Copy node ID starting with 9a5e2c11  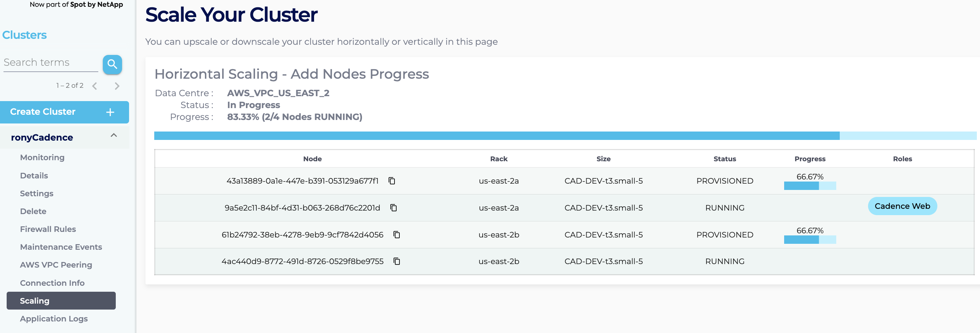pyautogui.click(x=393, y=208)
